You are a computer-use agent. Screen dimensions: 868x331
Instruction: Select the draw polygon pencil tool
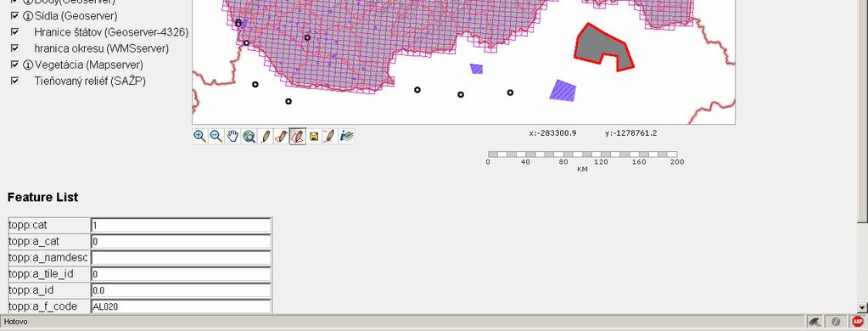[x=298, y=136]
